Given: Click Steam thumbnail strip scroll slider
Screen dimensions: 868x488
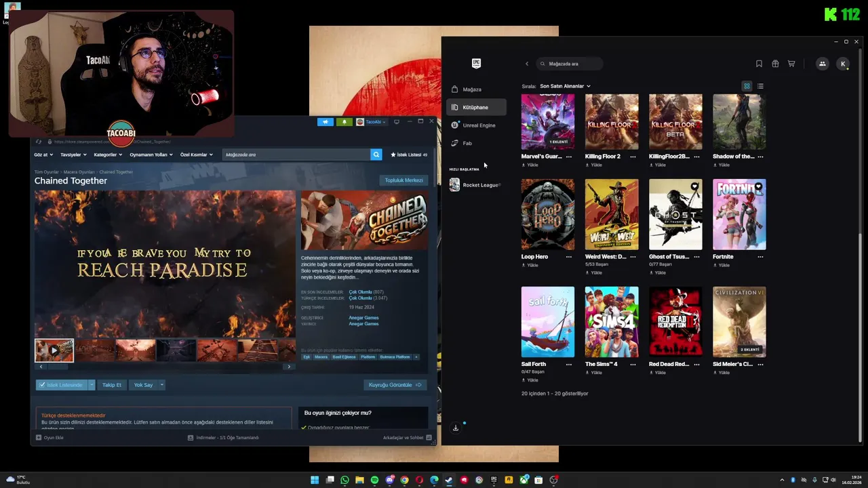Looking at the screenshot, I should pos(58,367).
